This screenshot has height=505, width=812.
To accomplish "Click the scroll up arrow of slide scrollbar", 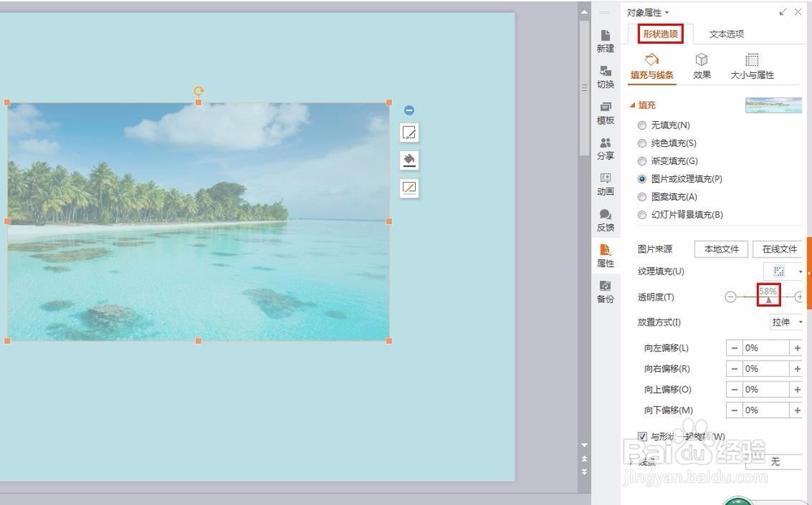I will [584, 11].
